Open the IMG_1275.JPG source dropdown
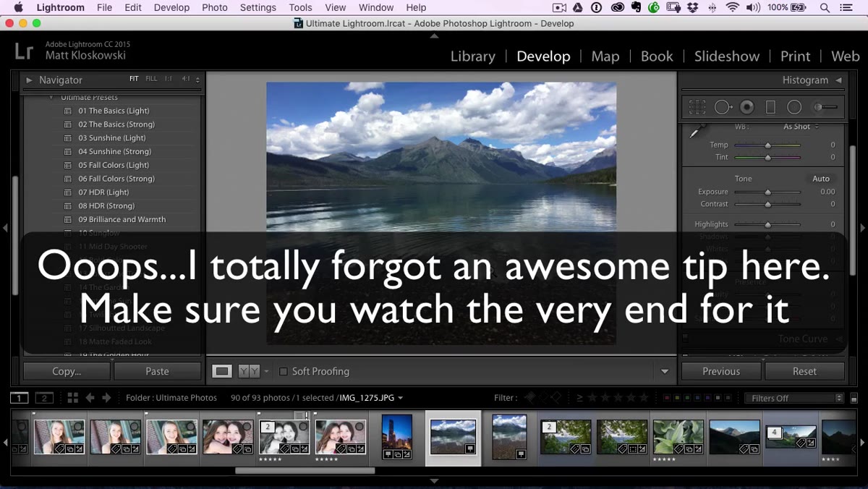 [371, 398]
